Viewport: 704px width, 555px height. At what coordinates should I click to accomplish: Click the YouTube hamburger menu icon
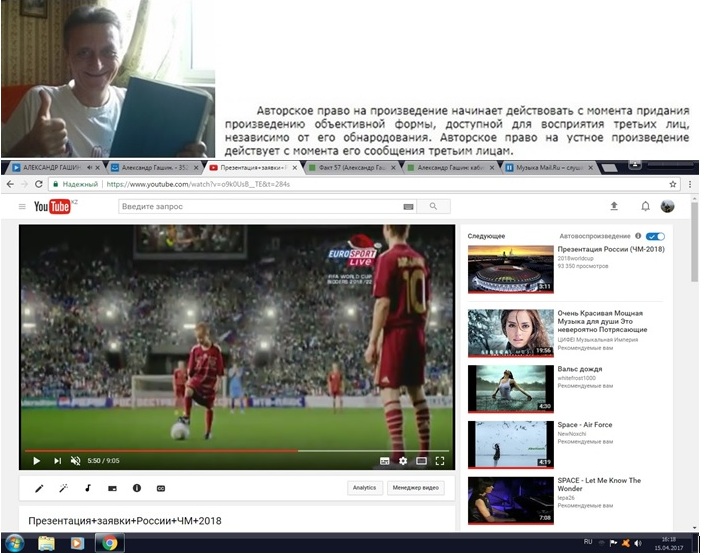tap(22, 207)
